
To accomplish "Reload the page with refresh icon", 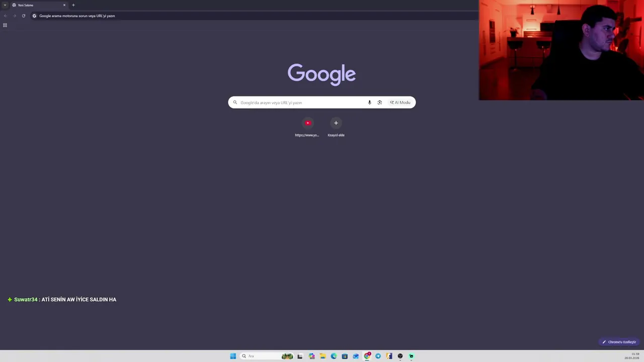I will coord(23,16).
